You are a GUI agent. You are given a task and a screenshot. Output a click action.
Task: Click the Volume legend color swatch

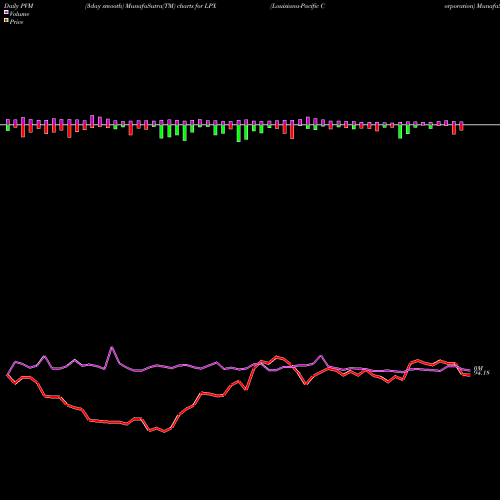pos(6,12)
